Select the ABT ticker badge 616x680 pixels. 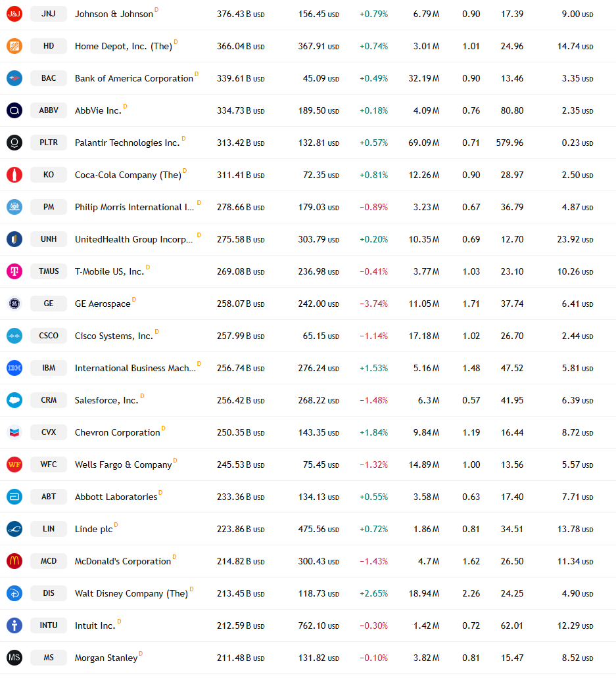[x=49, y=497]
